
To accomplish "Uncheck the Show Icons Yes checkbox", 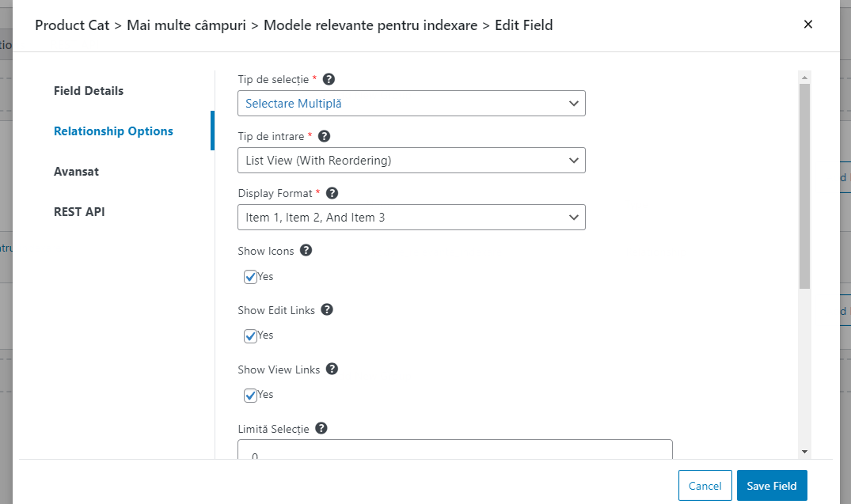I will point(250,276).
